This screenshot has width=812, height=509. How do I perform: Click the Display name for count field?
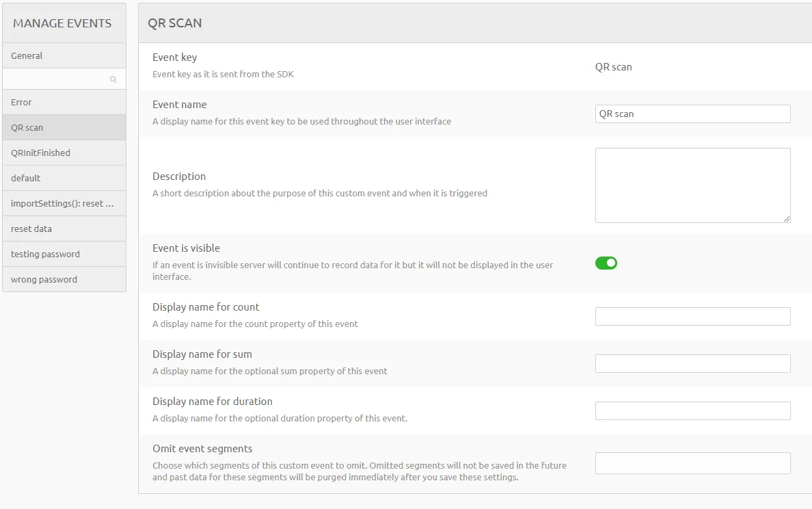coord(692,316)
